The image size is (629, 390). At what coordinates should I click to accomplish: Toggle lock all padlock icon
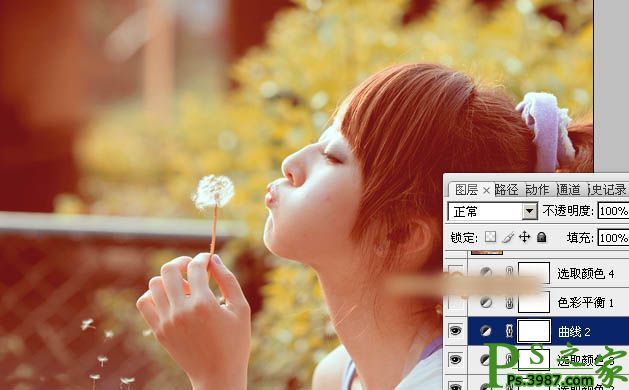[x=542, y=237]
